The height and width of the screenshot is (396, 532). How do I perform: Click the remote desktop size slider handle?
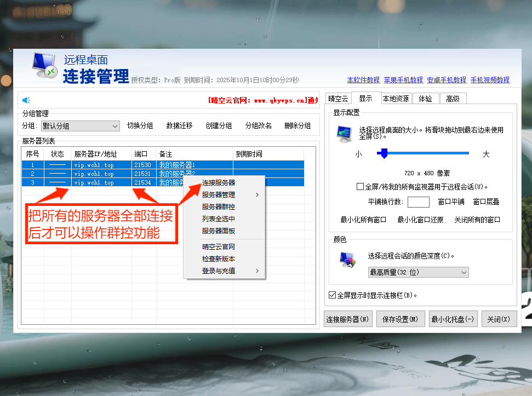tap(384, 153)
